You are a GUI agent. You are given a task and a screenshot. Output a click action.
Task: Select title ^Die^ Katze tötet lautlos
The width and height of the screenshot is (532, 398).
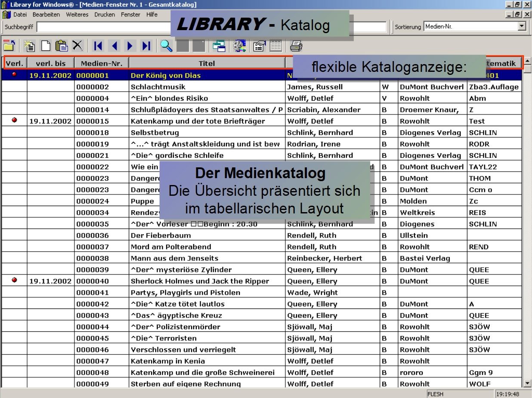pos(177,304)
